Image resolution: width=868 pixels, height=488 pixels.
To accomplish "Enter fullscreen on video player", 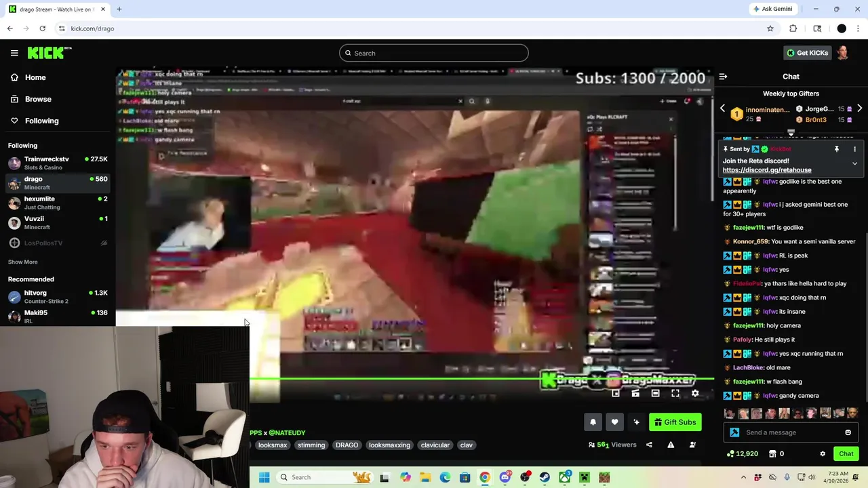I will click(x=675, y=393).
